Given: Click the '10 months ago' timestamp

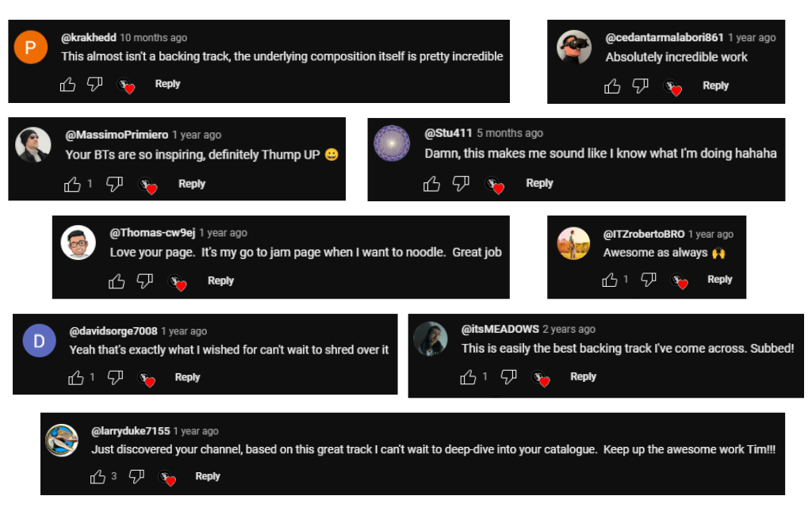Looking at the screenshot, I should click(154, 38).
